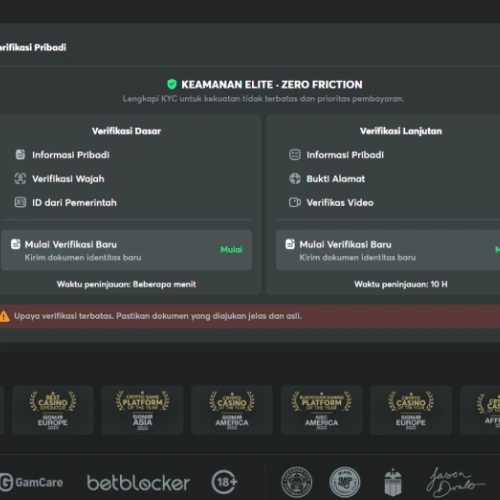Screen dimensions: 500x500
Task: Click the KEAMANAN ELITE - ZERO FRICTION heading
Action: pyautogui.click(x=272, y=85)
